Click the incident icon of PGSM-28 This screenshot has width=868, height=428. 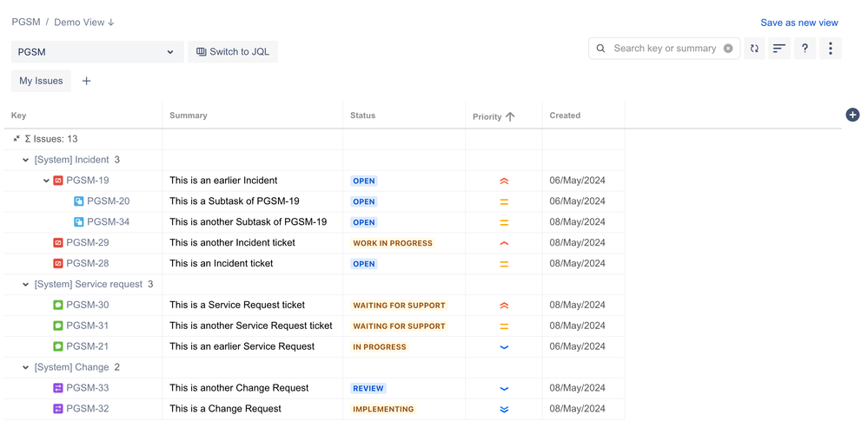58,263
